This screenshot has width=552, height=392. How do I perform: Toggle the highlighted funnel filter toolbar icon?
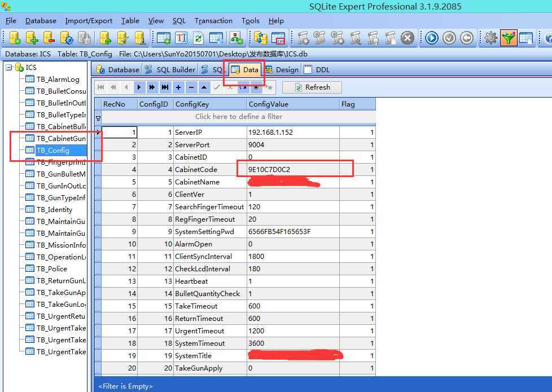[509, 38]
